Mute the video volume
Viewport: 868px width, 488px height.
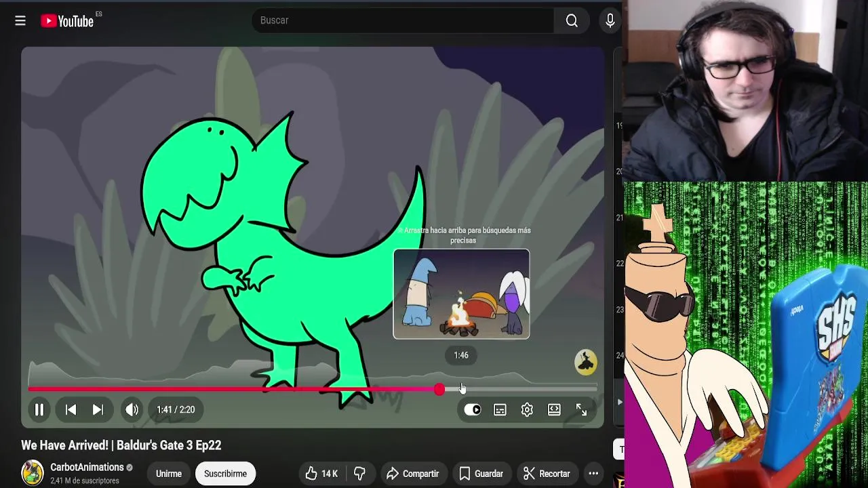132,409
